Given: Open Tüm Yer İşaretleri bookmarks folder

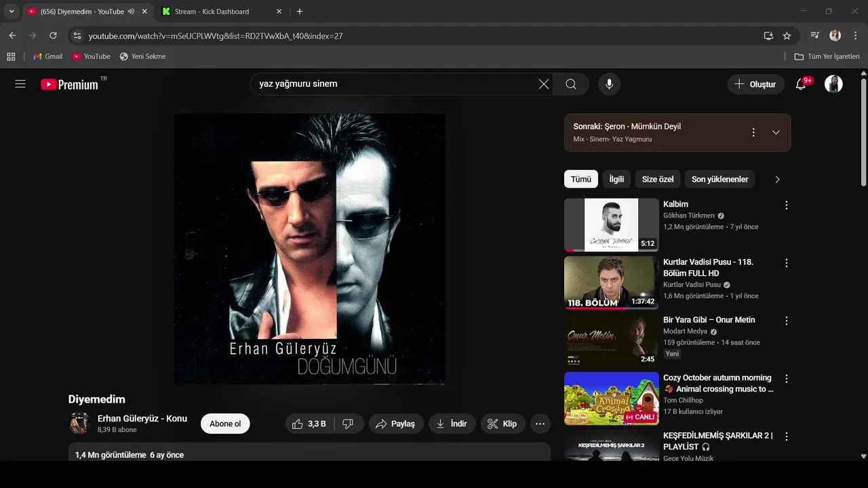Looking at the screenshot, I should point(827,56).
